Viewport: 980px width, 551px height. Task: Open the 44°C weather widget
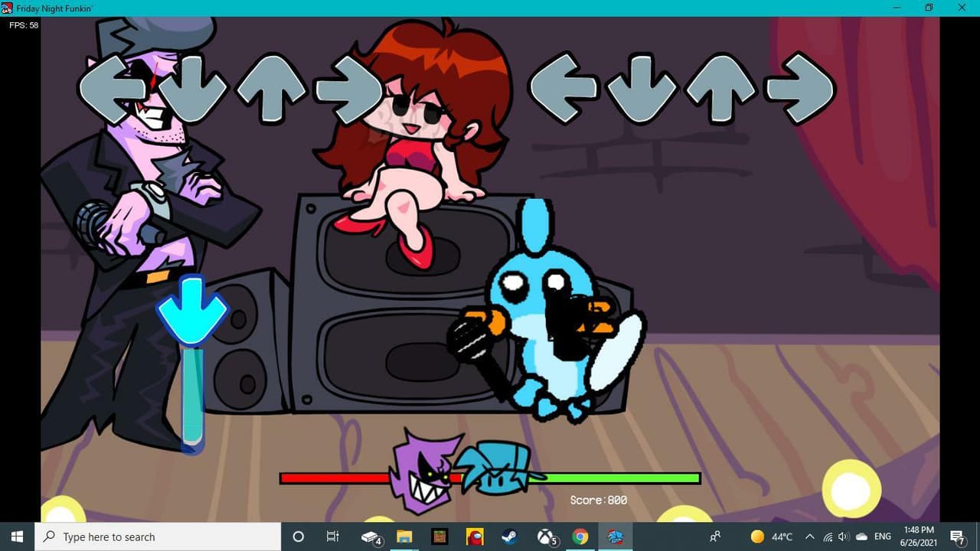pos(772,536)
